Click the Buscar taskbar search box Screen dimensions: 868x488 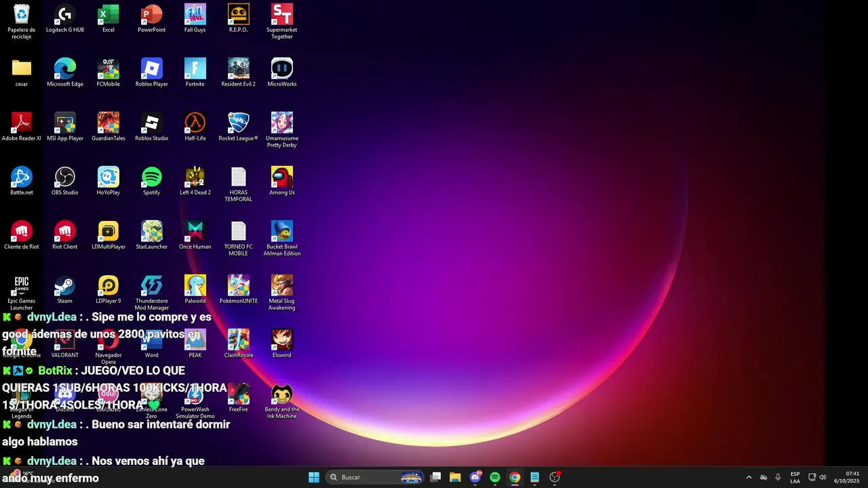[375, 477]
